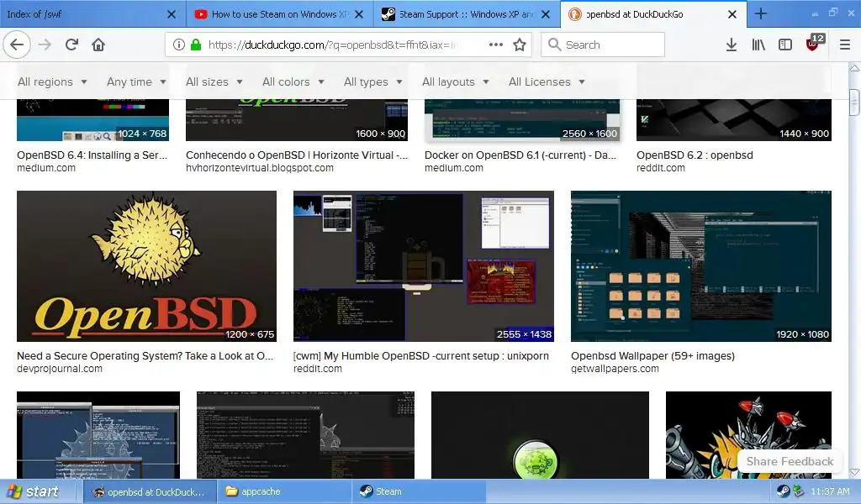The image size is (861, 504).
Task: Expand the All regions filter
Action: (52, 81)
